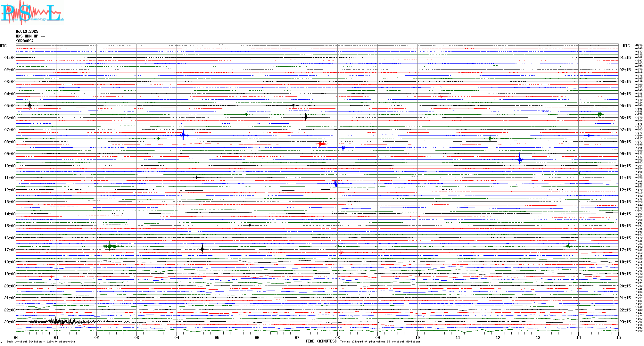The width and height of the screenshot is (644, 346).
Task: Click the Each Vertical Division microvolts note
Action: coord(41,342)
